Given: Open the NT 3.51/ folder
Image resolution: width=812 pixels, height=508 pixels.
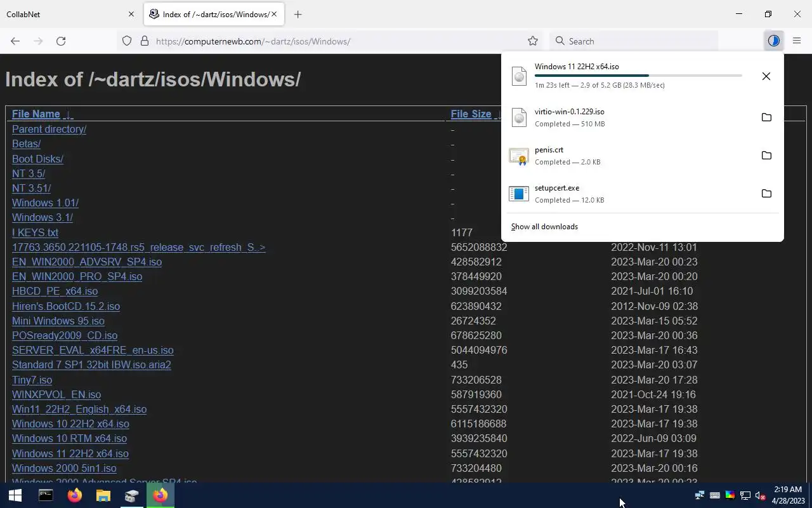Looking at the screenshot, I should (x=31, y=188).
